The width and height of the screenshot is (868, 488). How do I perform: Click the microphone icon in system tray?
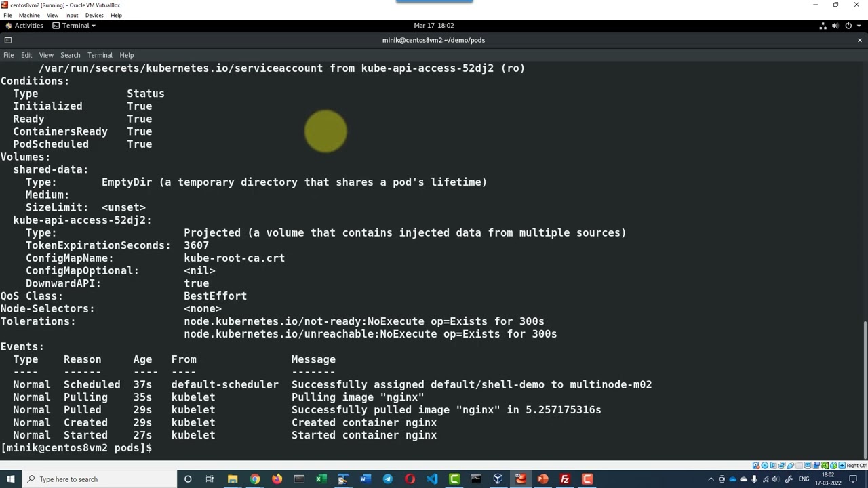coord(754,479)
